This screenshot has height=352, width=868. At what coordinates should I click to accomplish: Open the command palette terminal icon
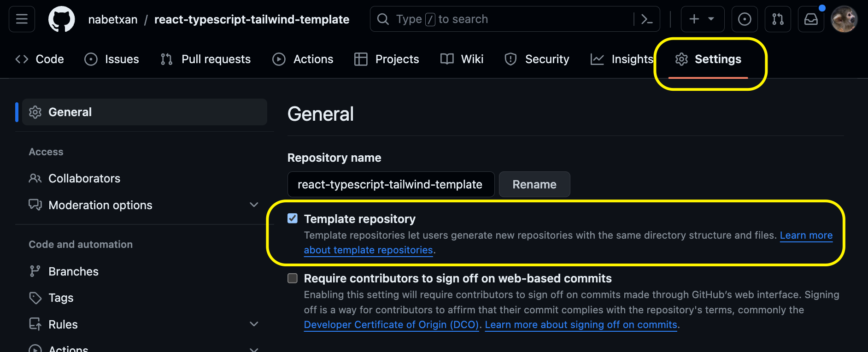pos(647,19)
